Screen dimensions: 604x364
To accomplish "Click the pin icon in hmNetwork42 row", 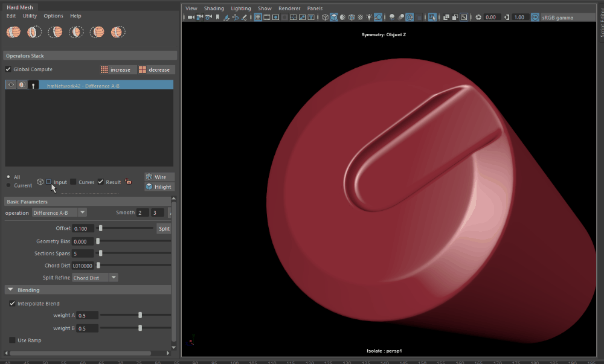I will tap(33, 86).
